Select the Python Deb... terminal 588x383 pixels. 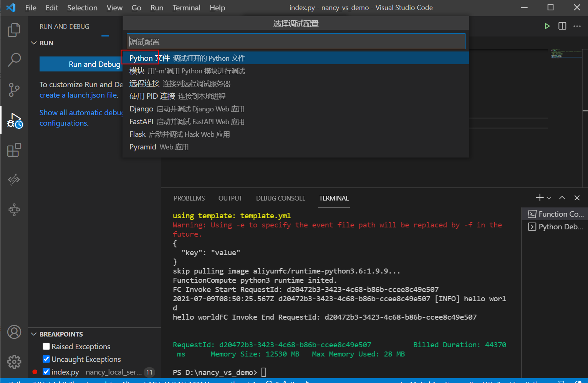pos(555,227)
